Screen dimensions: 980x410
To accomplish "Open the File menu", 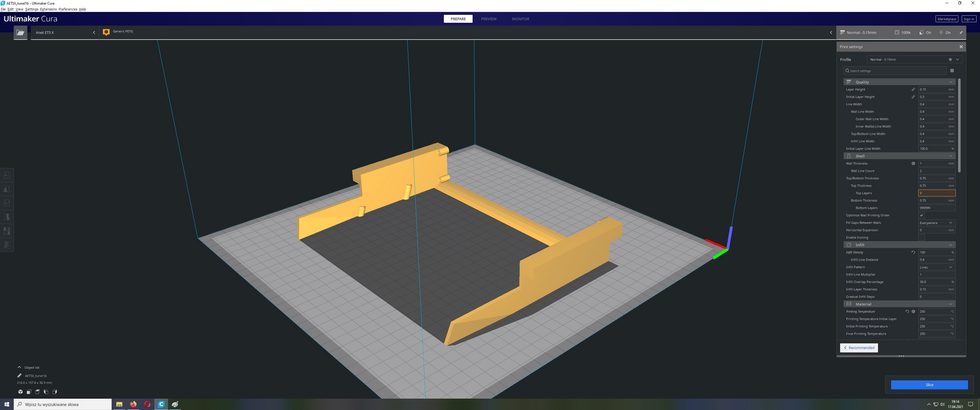I will (x=3, y=9).
